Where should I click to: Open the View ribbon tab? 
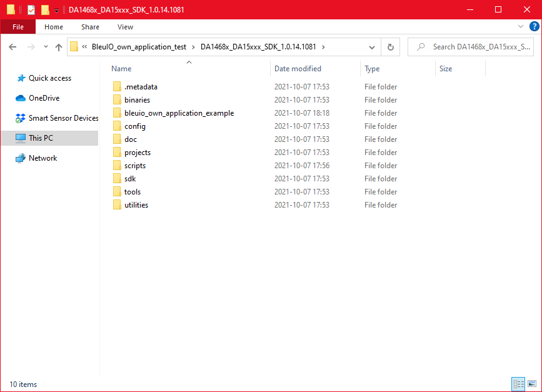125,27
